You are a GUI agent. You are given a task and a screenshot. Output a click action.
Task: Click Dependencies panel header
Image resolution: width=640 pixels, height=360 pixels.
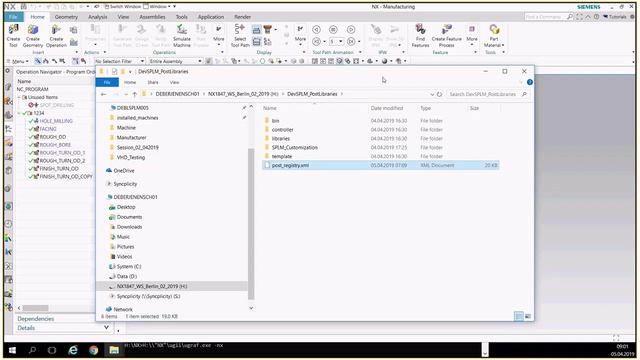[36, 319]
